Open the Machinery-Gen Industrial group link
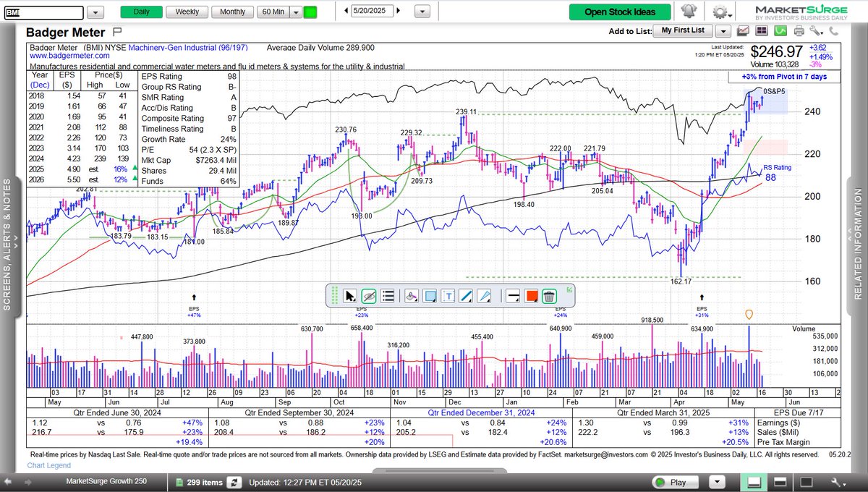The height and width of the screenshot is (492, 868). coord(188,47)
